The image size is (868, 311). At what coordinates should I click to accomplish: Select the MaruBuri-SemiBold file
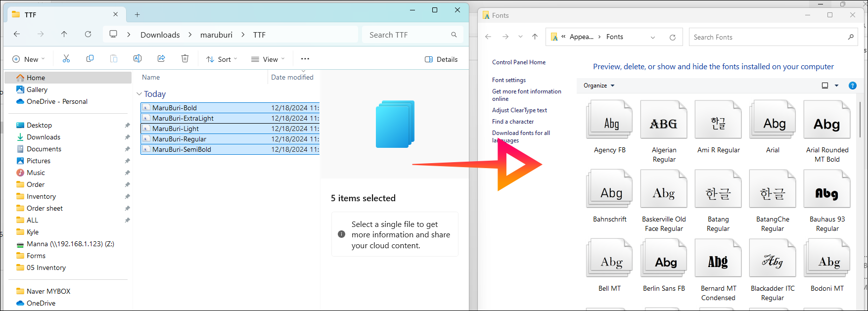pos(230,149)
